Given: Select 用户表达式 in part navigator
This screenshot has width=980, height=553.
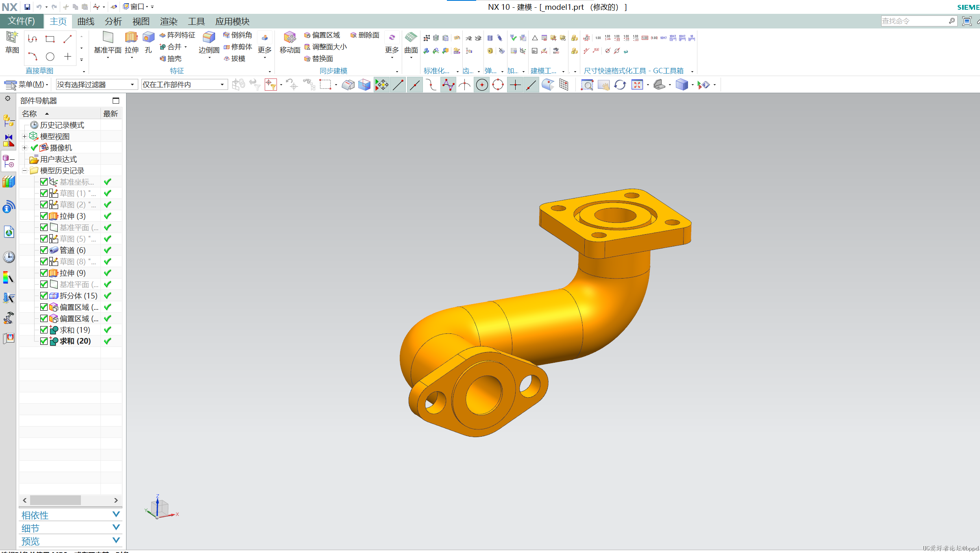Looking at the screenshot, I should [x=59, y=159].
